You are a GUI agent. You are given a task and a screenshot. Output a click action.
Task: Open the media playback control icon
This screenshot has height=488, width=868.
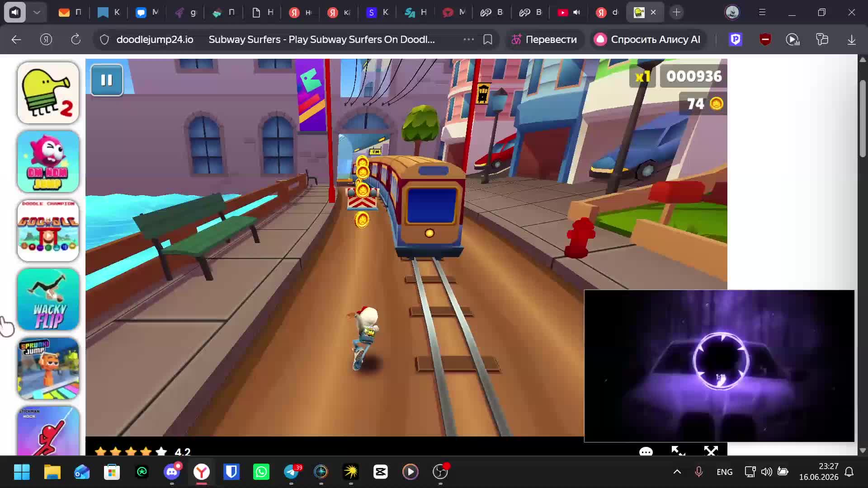(x=793, y=40)
